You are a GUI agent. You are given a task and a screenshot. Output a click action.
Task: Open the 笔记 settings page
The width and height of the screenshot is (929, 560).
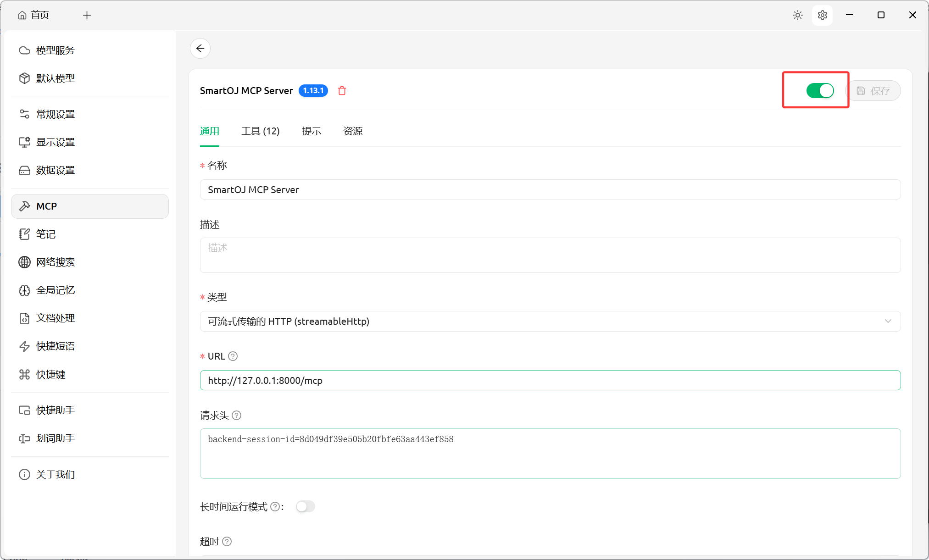[x=90, y=234]
